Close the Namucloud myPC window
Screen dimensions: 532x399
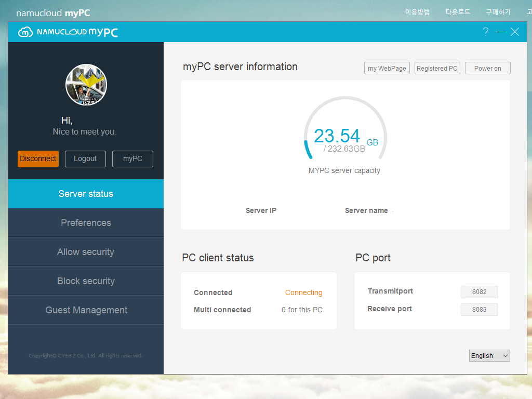(515, 32)
